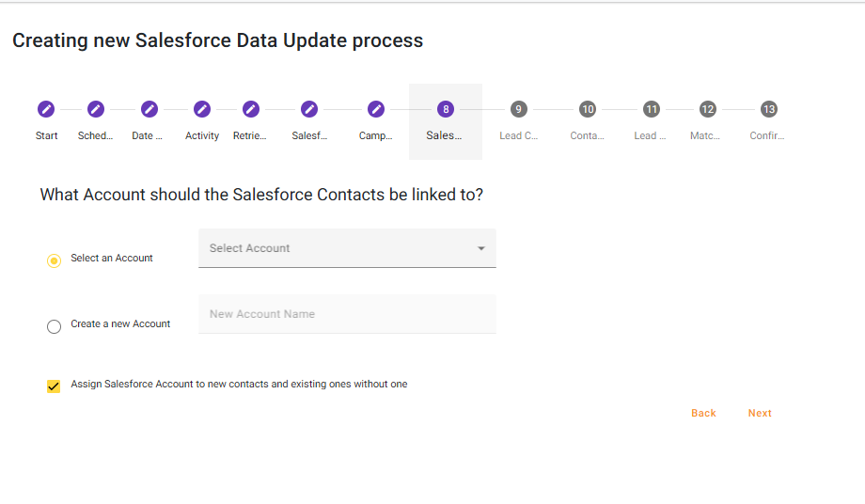This screenshot has height=504, width=865.
Task: Click the pencil icon for the Retrie... step
Action: point(251,109)
